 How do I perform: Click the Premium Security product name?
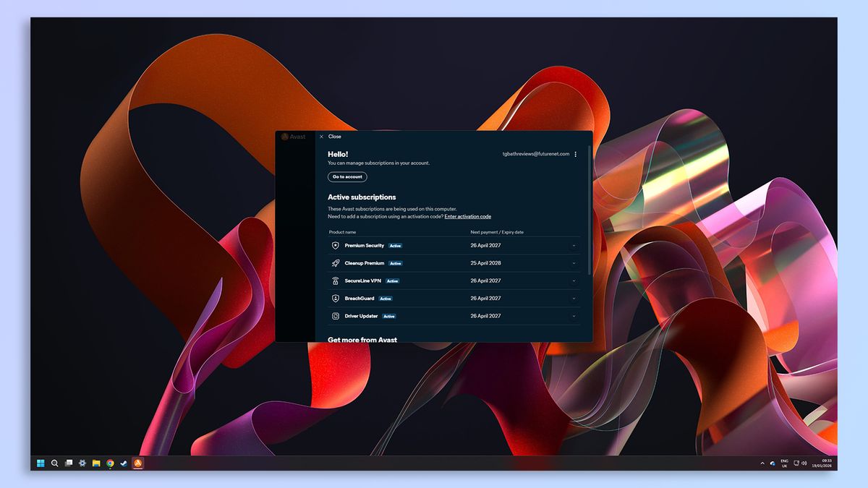click(365, 246)
